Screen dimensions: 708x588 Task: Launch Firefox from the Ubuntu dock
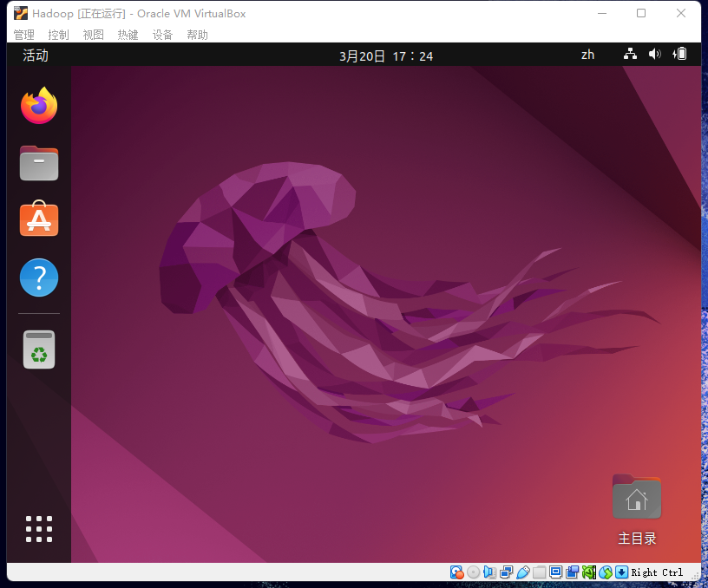[39, 106]
